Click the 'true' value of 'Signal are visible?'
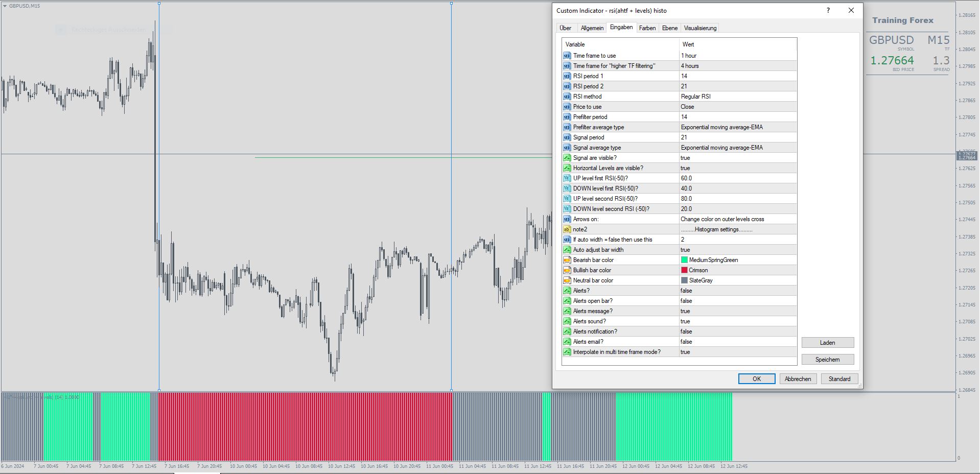The image size is (980, 474). [x=685, y=158]
